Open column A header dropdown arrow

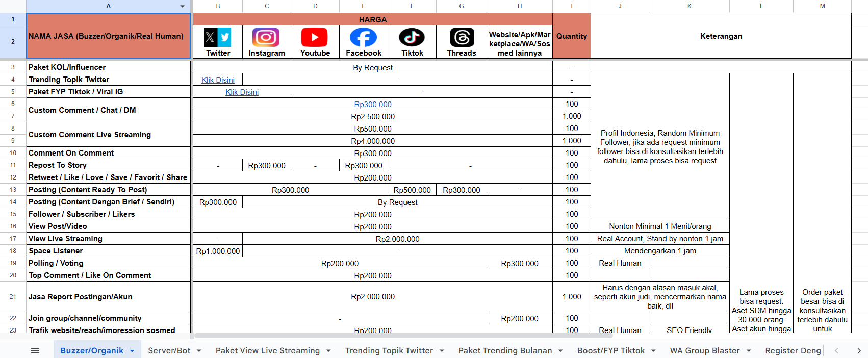[183, 6]
